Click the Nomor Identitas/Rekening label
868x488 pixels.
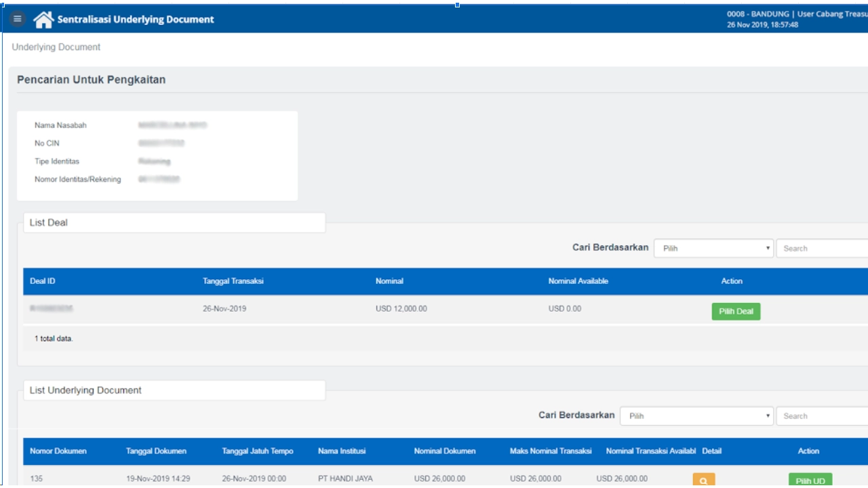point(78,180)
